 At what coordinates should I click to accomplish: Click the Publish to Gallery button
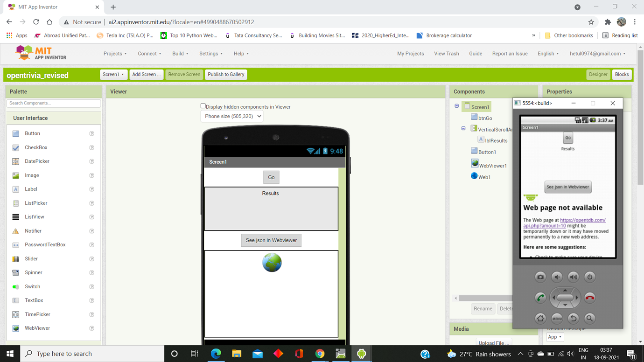[226, 74]
